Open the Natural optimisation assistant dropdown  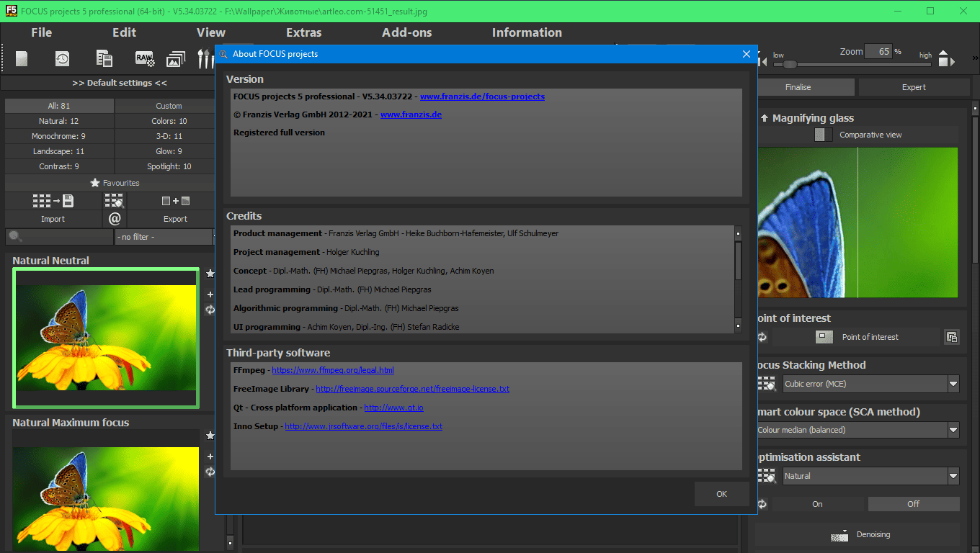871,476
